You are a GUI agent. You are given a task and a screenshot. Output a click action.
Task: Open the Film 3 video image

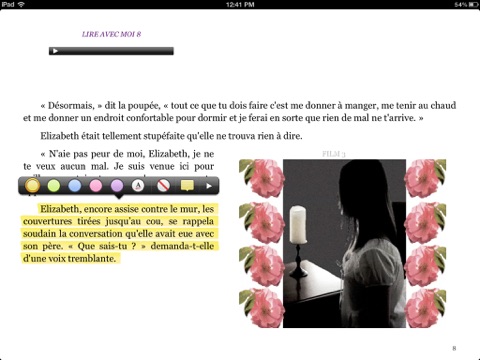click(344, 244)
